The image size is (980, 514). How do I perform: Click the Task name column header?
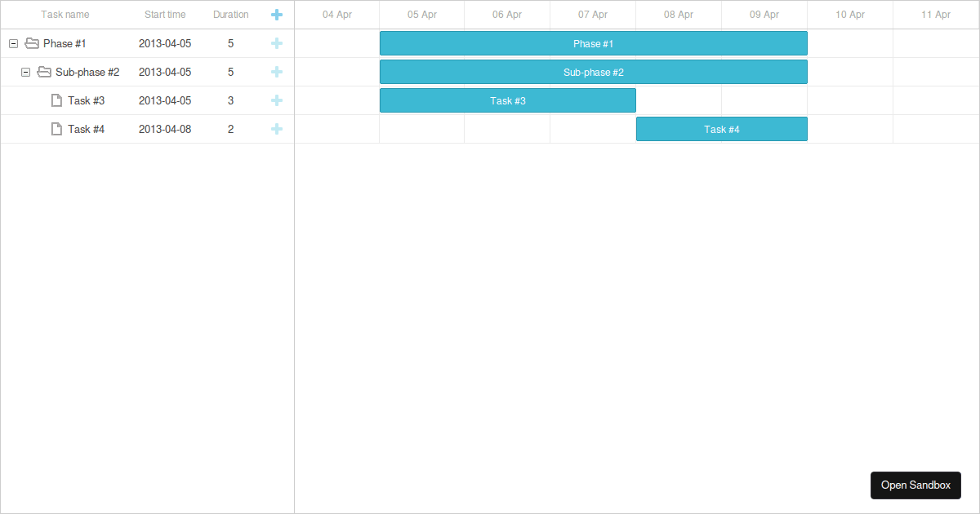pos(65,15)
